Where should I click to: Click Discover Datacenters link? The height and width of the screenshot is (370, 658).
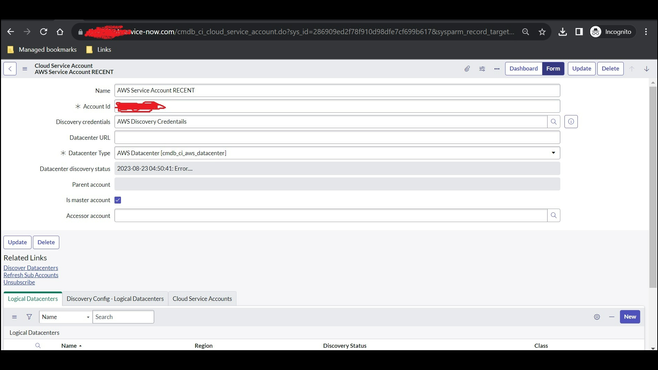coord(31,268)
